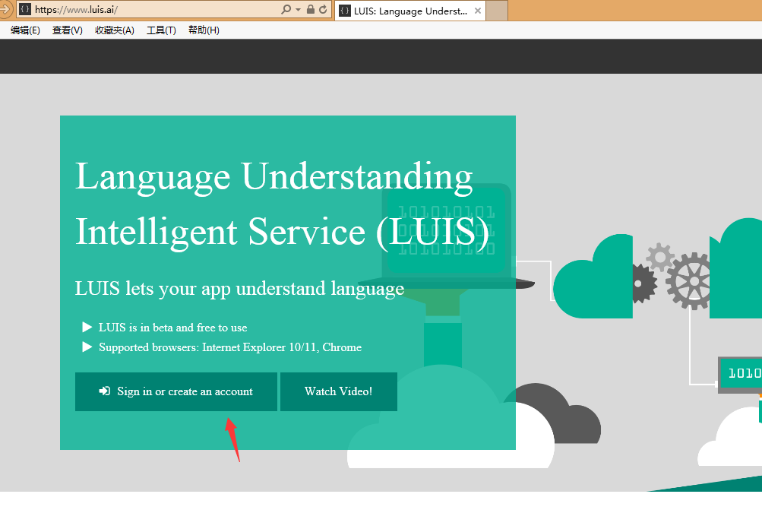Open the address bar dropdown arrow
The width and height of the screenshot is (762, 532).
(298, 10)
